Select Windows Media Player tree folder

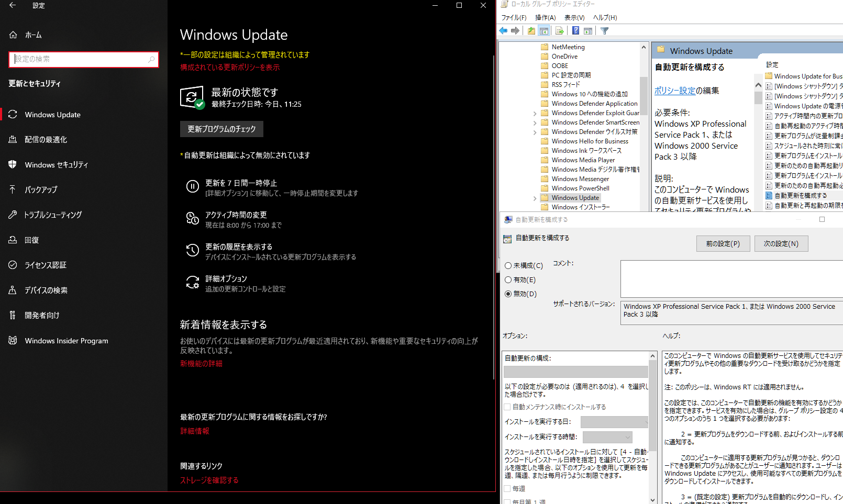click(x=583, y=160)
